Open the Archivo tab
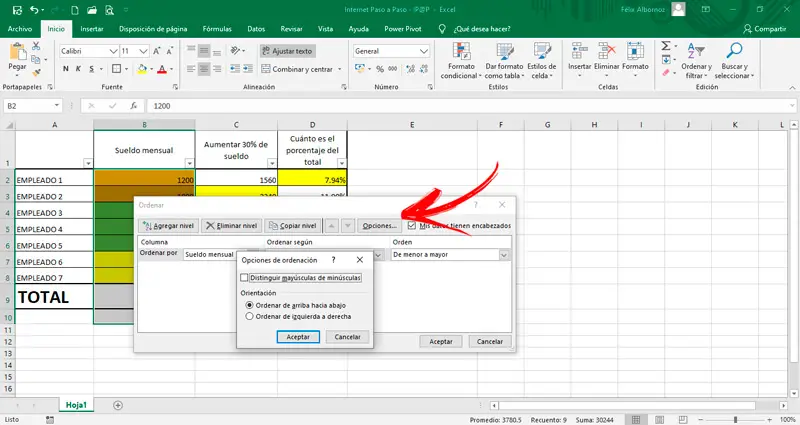 click(x=19, y=29)
